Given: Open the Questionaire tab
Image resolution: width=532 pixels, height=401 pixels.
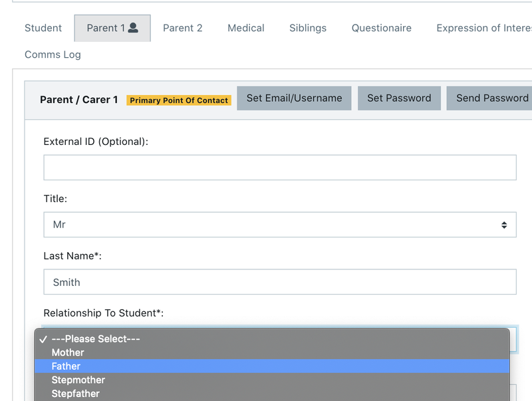Looking at the screenshot, I should (x=381, y=28).
